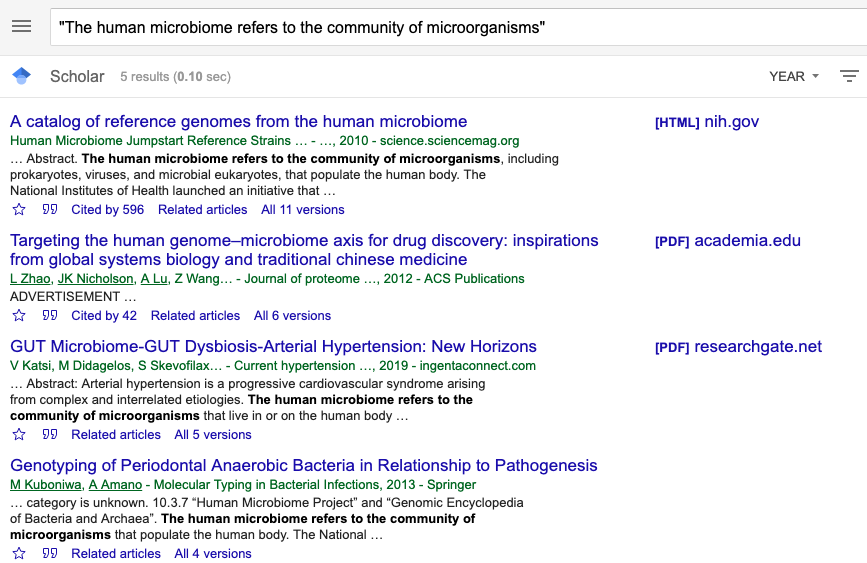Star the Targeting human genome–microbiome article

(x=19, y=316)
